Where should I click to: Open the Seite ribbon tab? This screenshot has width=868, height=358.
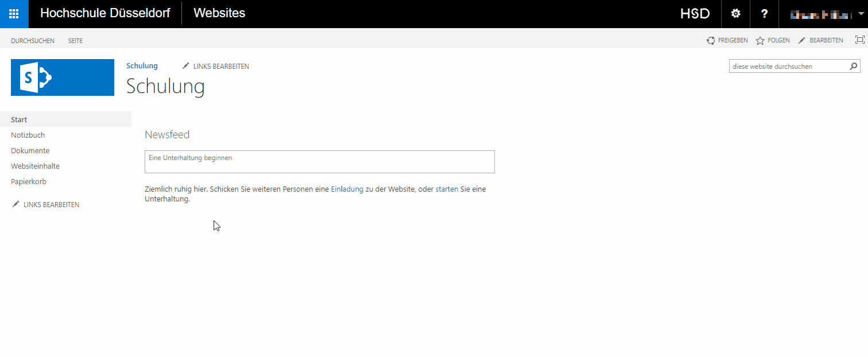(75, 41)
